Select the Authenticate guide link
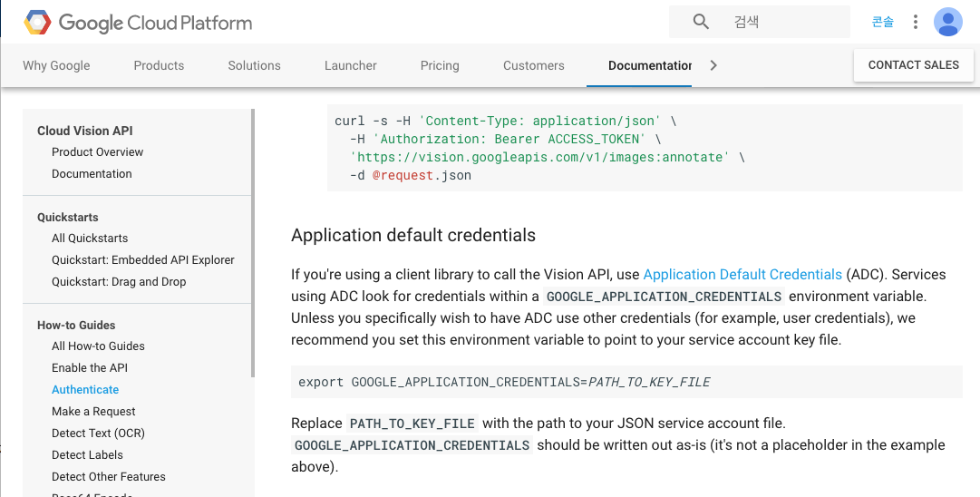The image size is (980, 497). click(x=85, y=389)
